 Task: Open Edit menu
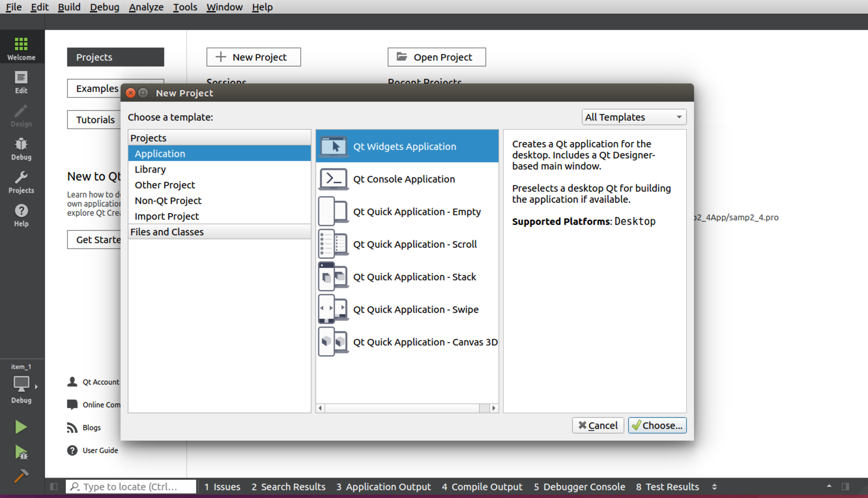(x=40, y=7)
